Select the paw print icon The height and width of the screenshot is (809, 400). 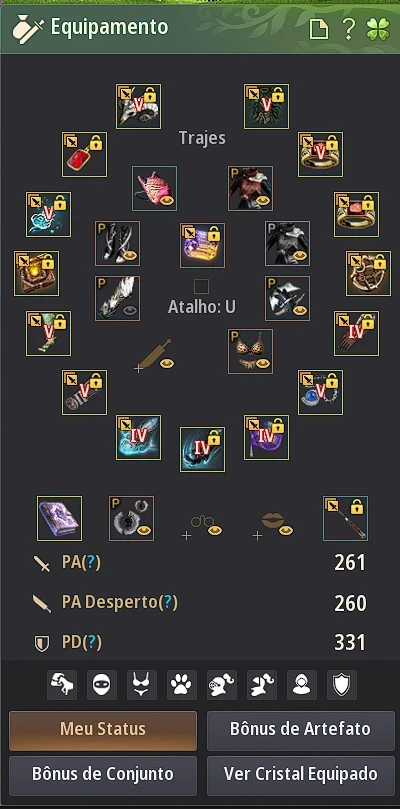coord(182,685)
